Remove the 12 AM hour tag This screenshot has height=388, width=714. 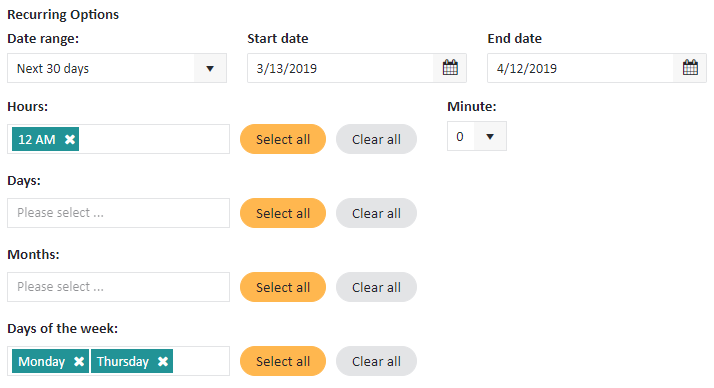pyautogui.click(x=70, y=139)
